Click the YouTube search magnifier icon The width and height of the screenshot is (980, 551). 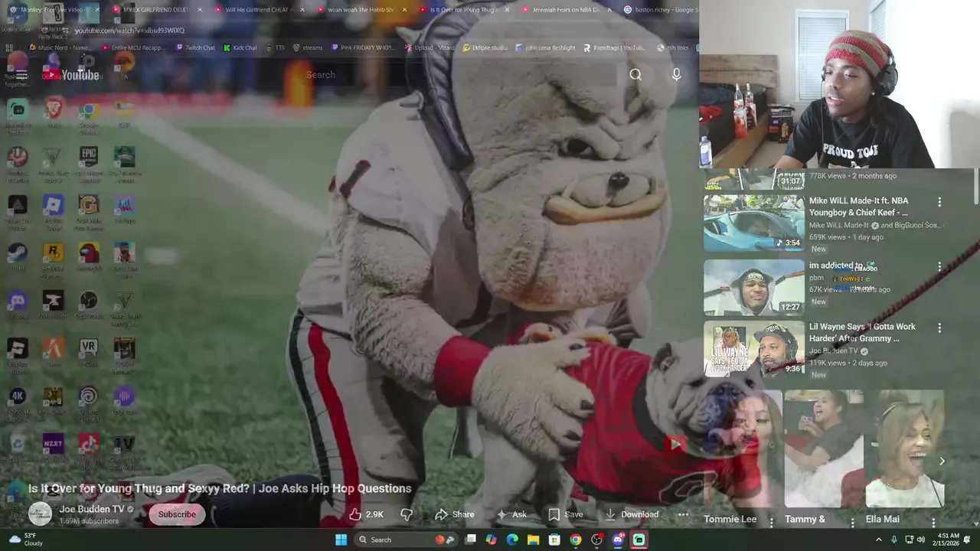point(635,74)
